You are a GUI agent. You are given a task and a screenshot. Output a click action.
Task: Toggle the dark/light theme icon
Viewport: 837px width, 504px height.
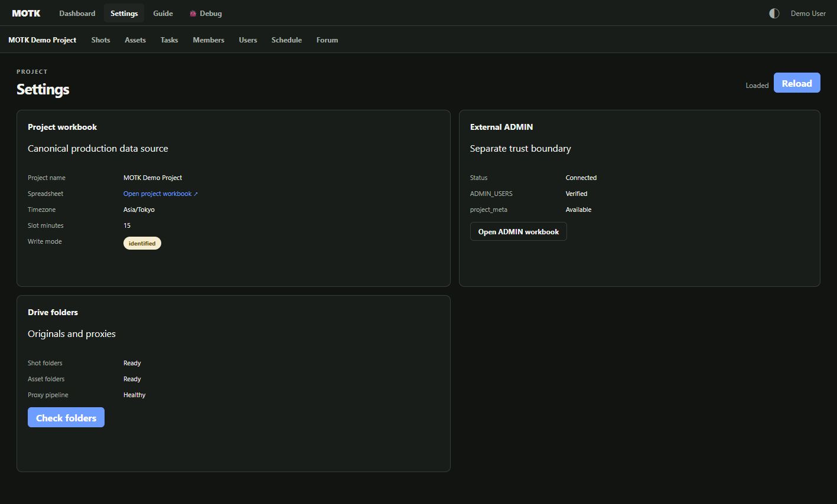[x=774, y=13]
